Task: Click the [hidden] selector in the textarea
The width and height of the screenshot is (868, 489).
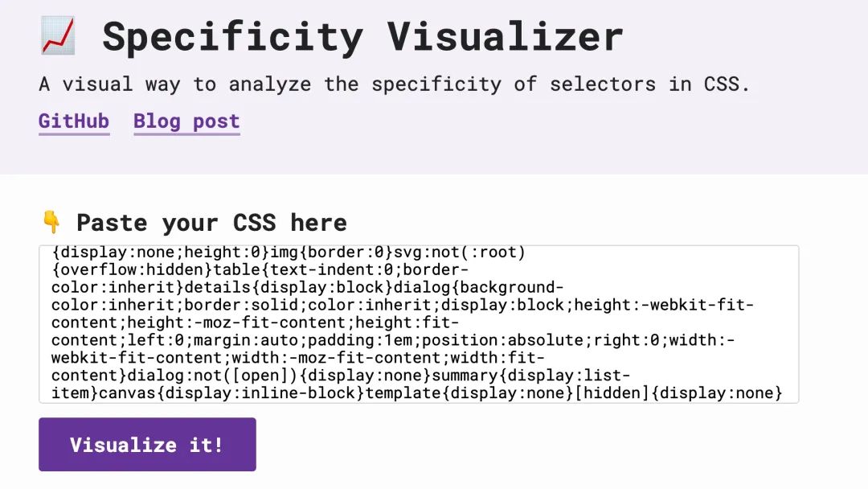Action: click(x=609, y=393)
